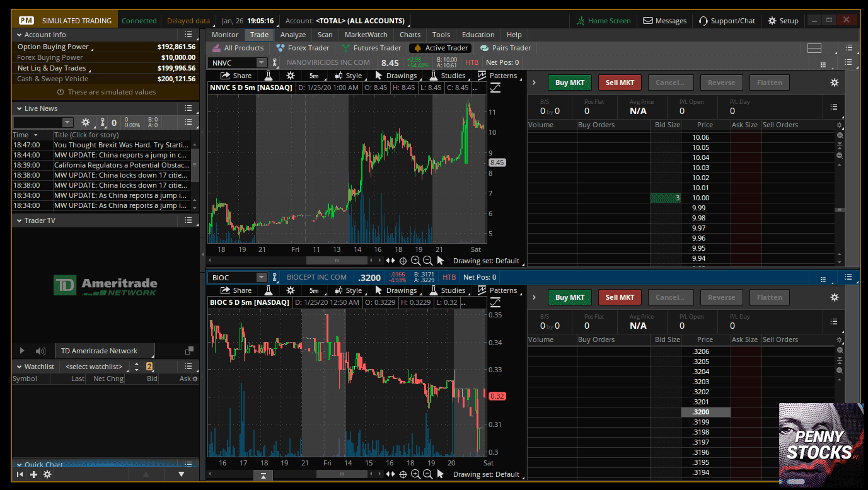The image size is (868, 490).
Task: Click price 10.00 in NNVC ladder
Action: click(x=700, y=198)
